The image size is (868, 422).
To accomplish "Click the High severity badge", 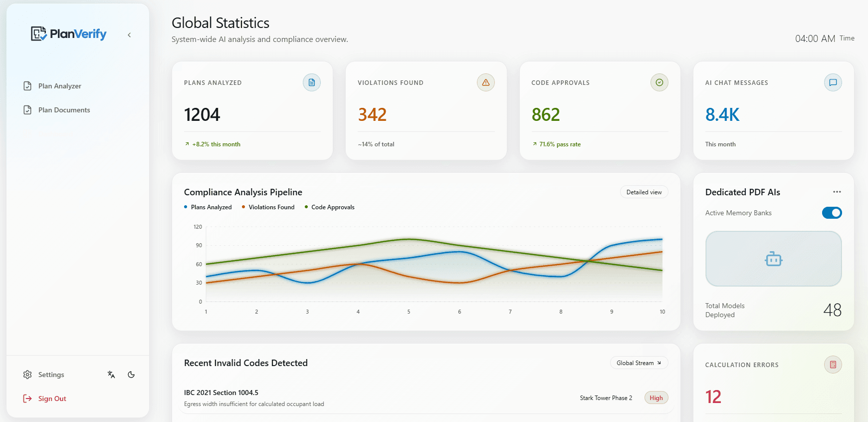I will pos(656,398).
